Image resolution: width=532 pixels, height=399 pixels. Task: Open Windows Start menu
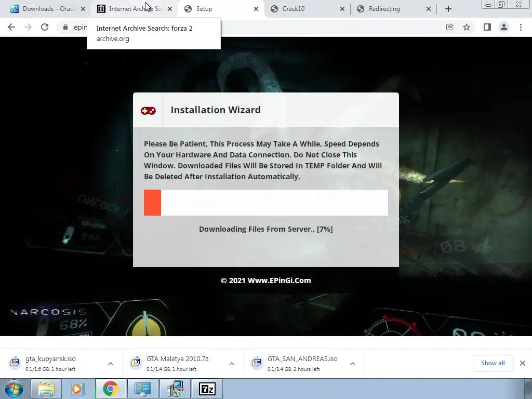pyautogui.click(x=14, y=389)
